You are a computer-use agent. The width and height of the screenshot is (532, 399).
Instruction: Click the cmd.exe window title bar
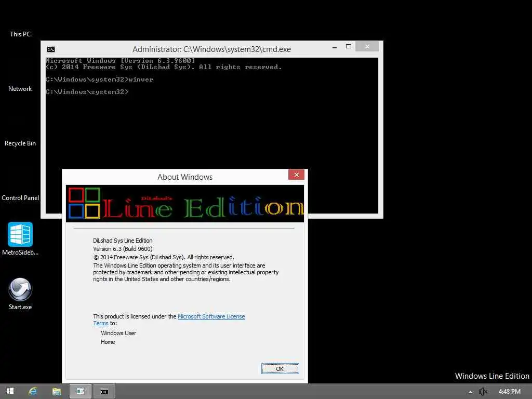pos(211,49)
